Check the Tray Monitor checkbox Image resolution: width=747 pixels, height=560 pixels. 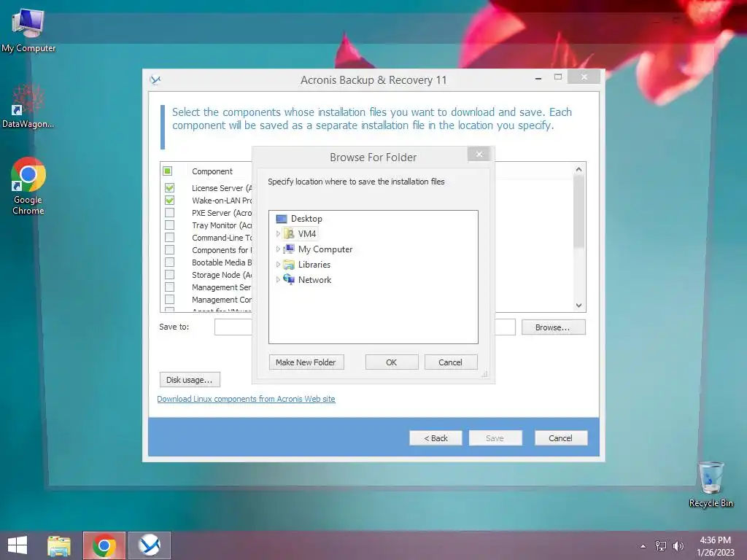(169, 225)
